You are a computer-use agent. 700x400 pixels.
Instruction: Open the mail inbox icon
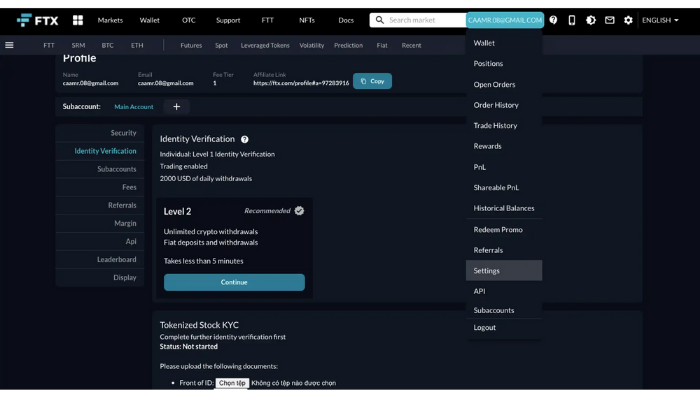[x=609, y=20]
